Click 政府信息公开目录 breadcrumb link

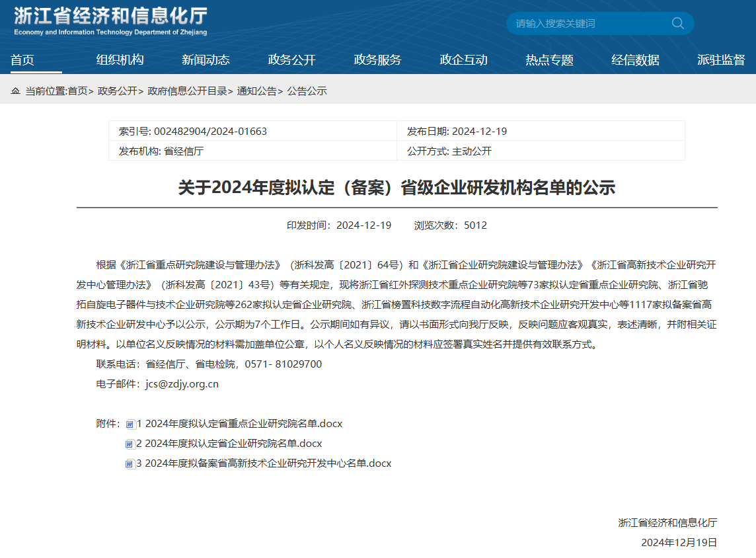click(187, 91)
